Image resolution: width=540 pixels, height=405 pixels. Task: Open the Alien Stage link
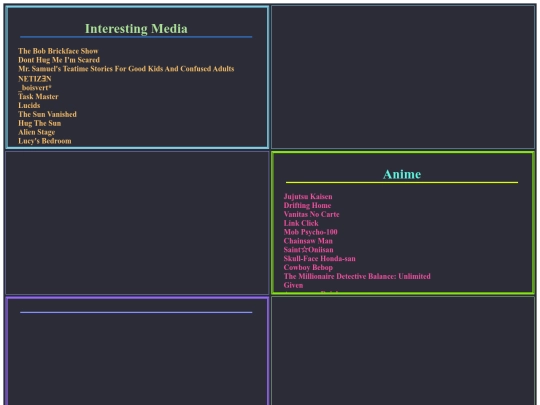(x=37, y=132)
